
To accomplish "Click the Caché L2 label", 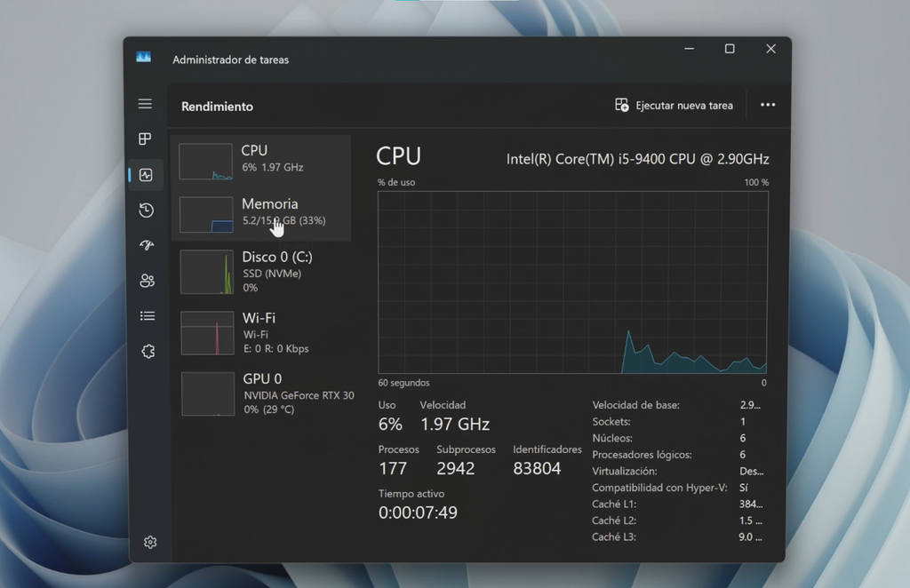I will pos(614,520).
